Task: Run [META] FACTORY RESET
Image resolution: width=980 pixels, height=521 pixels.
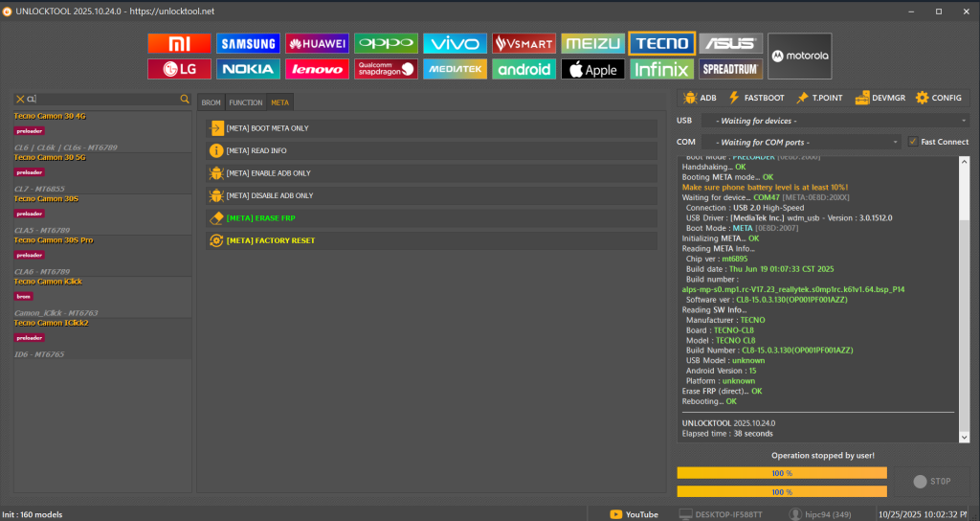Action: tap(432, 240)
